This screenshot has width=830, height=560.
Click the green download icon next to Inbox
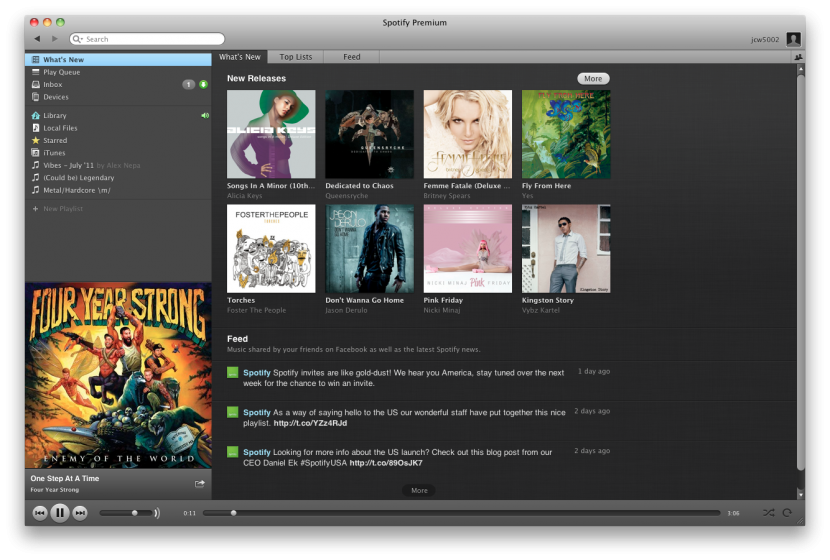204,85
